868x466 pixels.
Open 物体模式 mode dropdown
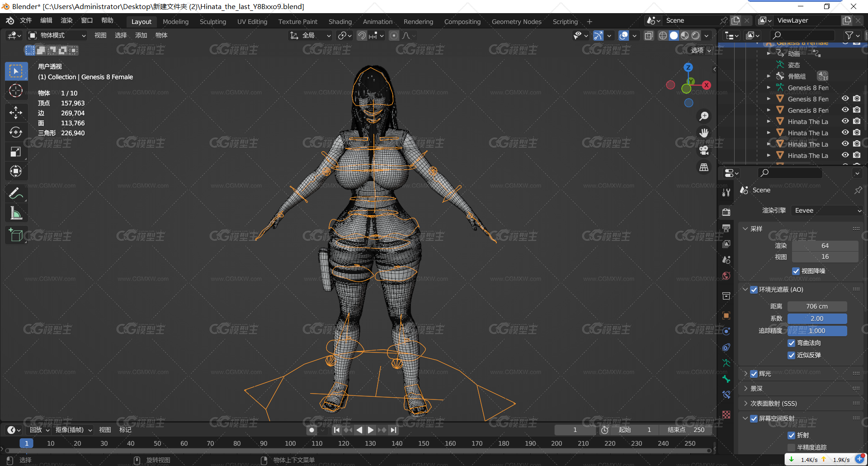click(57, 35)
